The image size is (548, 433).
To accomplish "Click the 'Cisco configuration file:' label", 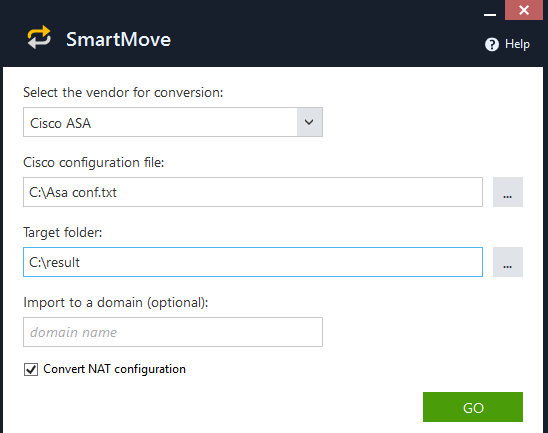I will pyautogui.click(x=94, y=163).
